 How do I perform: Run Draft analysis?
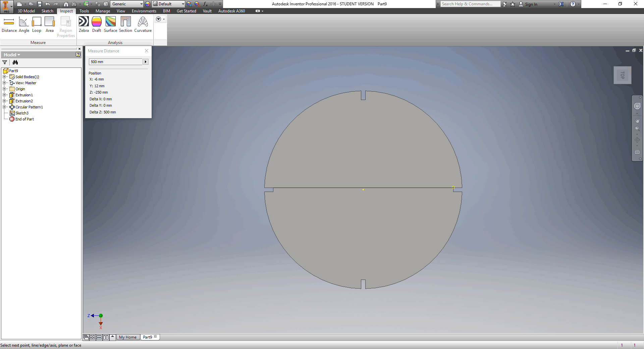(97, 25)
